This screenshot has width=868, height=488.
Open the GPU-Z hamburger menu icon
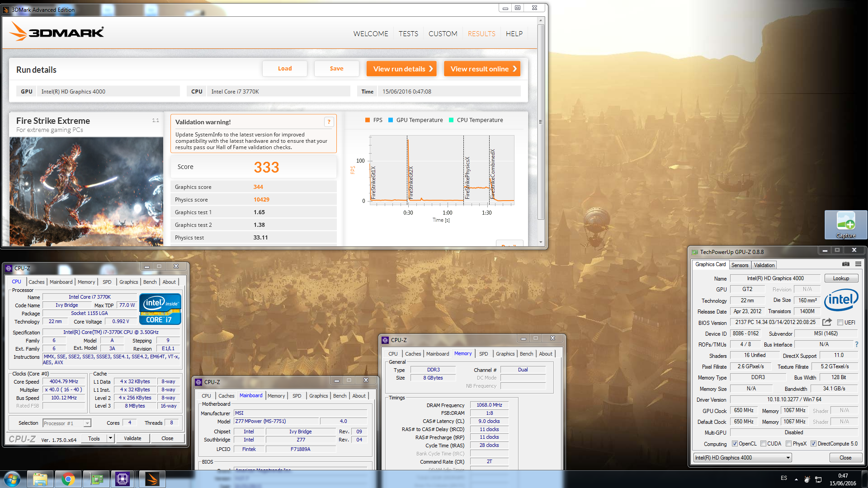click(x=858, y=264)
